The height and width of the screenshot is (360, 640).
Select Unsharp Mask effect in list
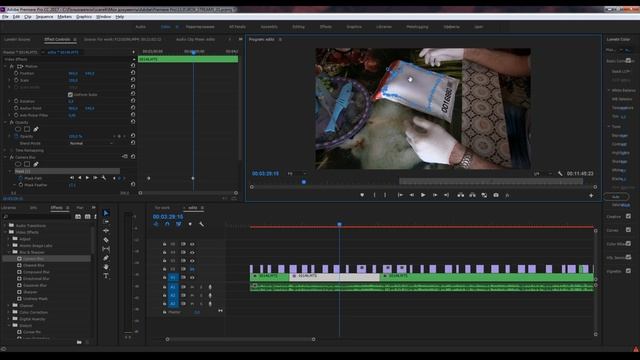(36, 299)
